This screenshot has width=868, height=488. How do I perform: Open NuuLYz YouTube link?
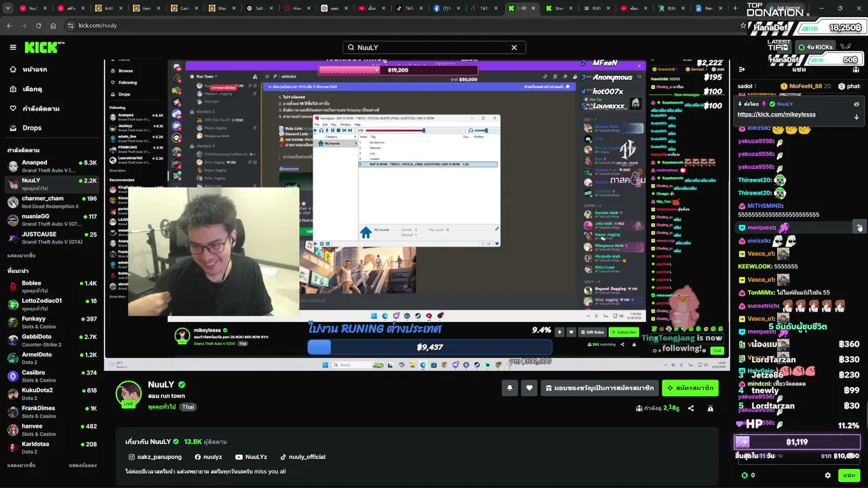(251, 457)
